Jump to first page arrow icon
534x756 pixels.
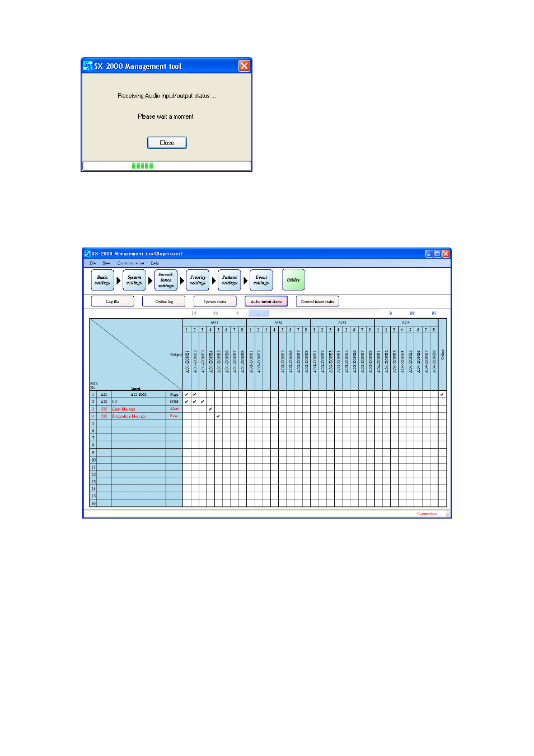coord(194,313)
